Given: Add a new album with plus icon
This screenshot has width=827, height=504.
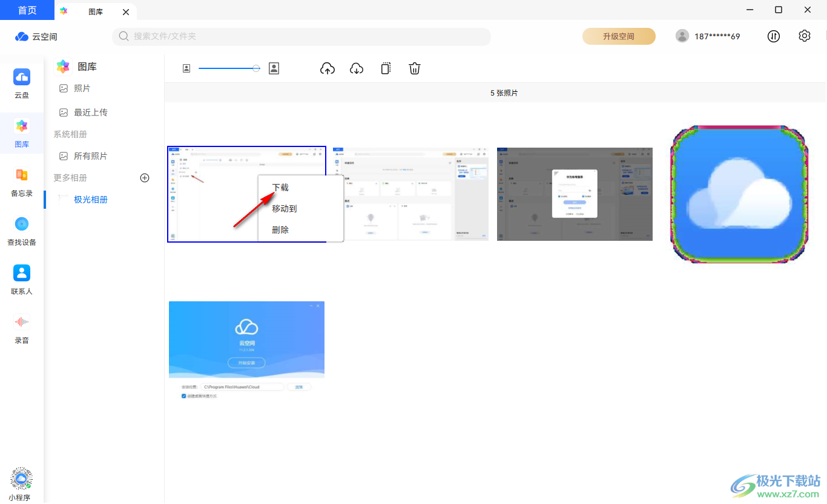Looking at the screenshot, I should pyautogui.click(x=145, y=178).
